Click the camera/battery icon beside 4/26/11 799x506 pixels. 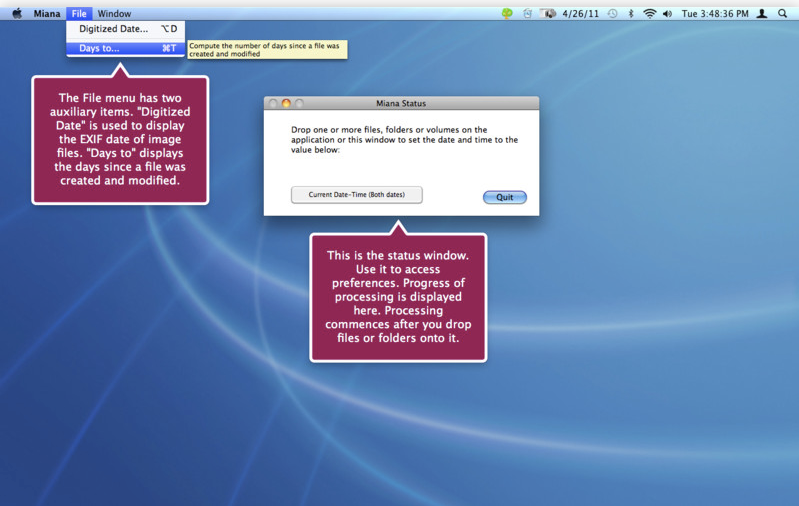tap(548, 14)
